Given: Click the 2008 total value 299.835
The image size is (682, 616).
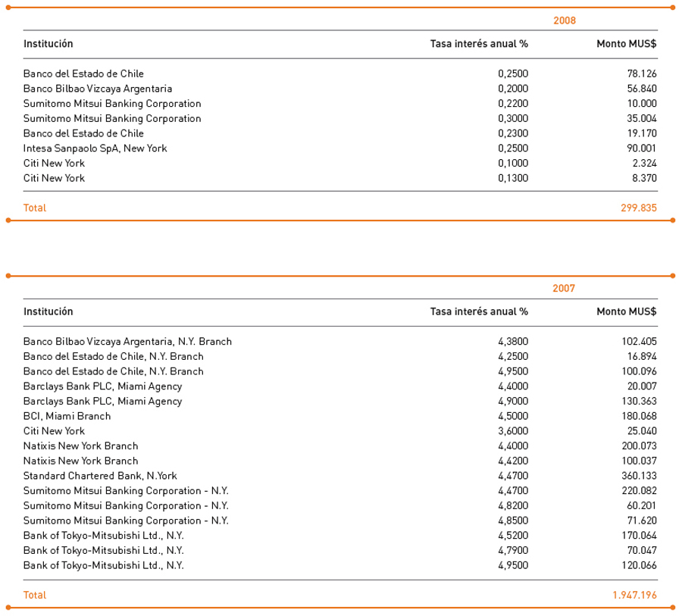Looking at the screenshot, I should coord(639,208).
